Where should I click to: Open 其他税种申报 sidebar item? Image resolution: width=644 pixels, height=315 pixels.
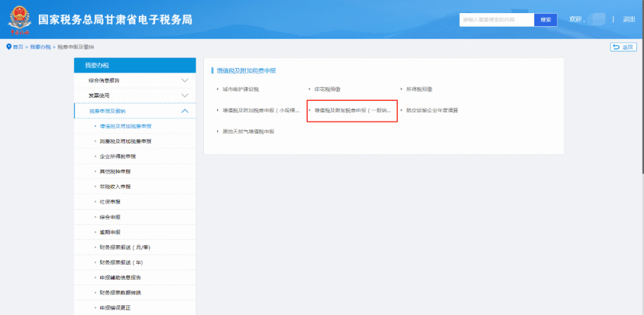tap(115, 171)
